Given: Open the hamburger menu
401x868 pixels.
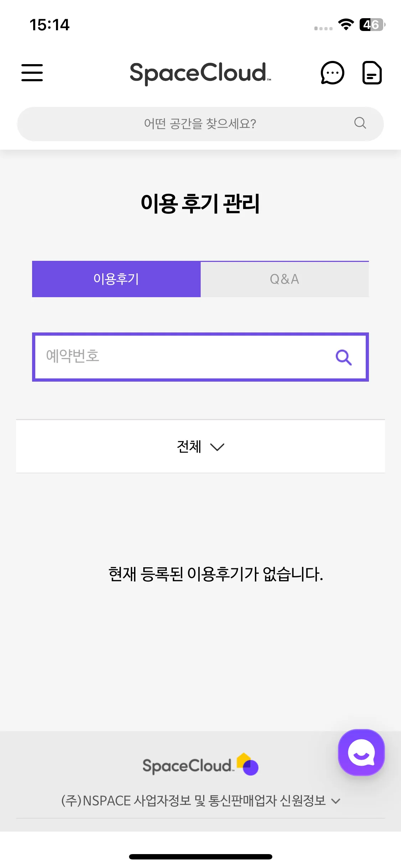Looking at the screenshot, I should (32, 73).
